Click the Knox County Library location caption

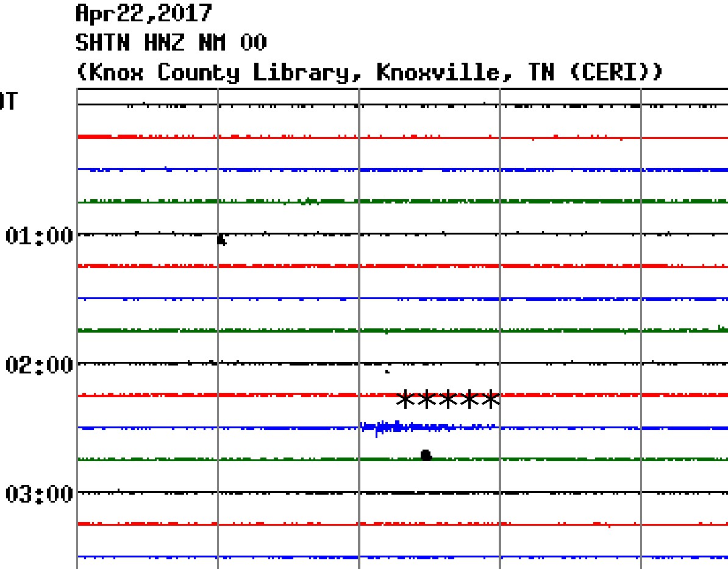(369, 72)
